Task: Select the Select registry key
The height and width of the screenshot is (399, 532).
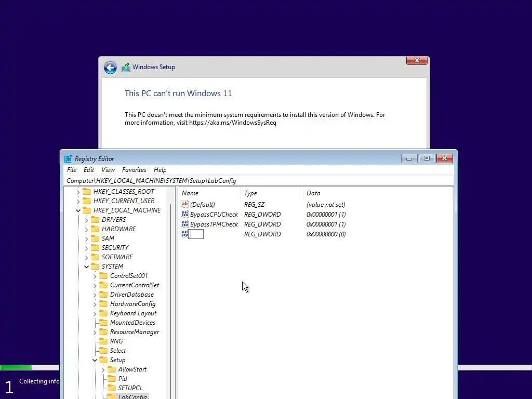Action: [118, 351]
